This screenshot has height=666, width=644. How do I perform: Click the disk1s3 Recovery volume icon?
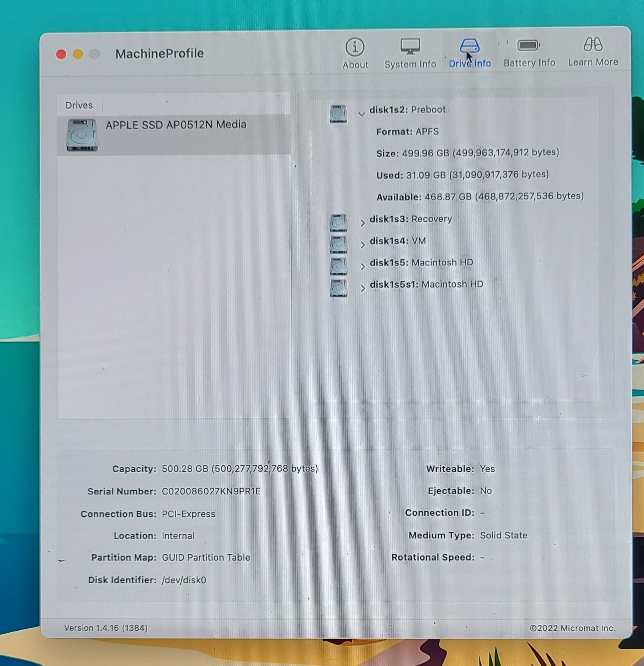click(x=338, y=223)
